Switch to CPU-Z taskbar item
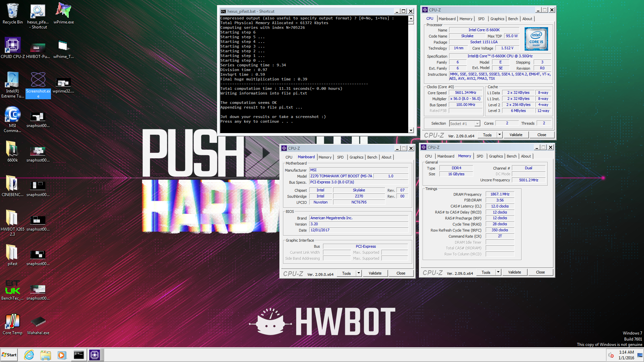Viewport: 644px width, 362px height. (95, 355)
